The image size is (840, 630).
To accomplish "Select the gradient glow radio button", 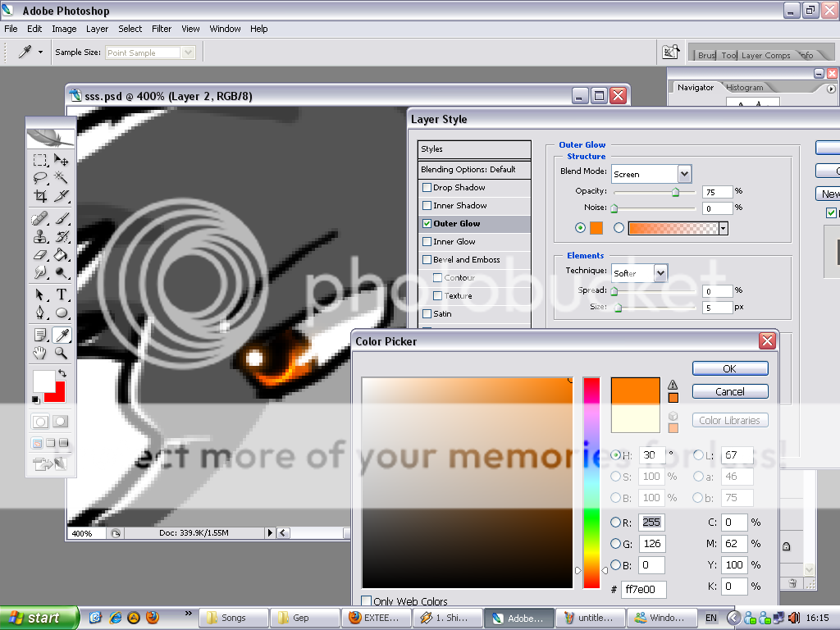I will coord(619,228).
